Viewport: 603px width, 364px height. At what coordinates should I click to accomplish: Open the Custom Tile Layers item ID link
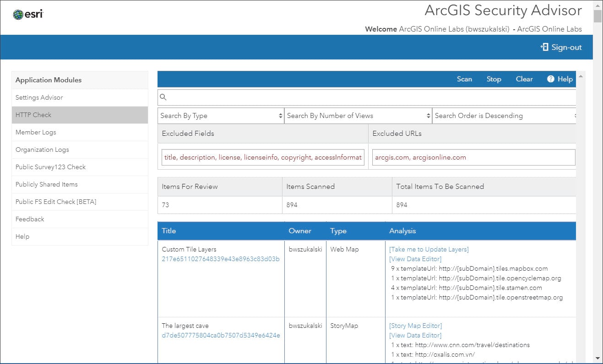click(221, 259)
